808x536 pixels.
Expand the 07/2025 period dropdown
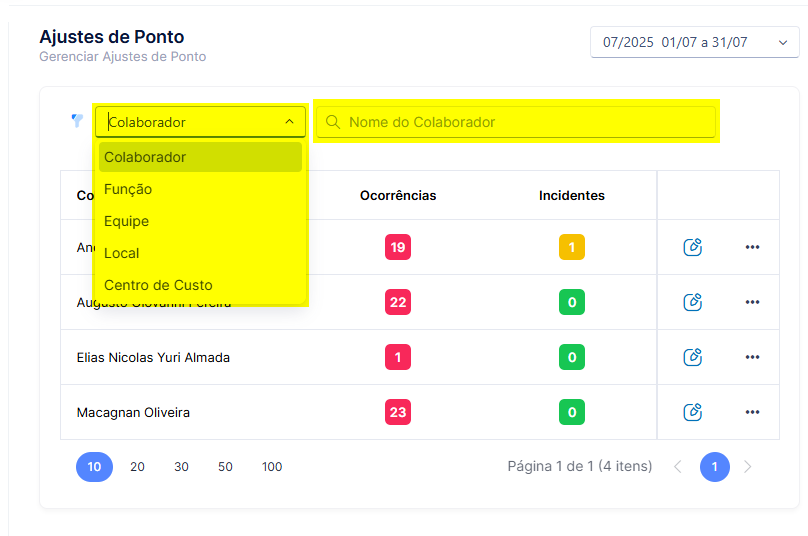pyautogui.click(x=695, y=42)
